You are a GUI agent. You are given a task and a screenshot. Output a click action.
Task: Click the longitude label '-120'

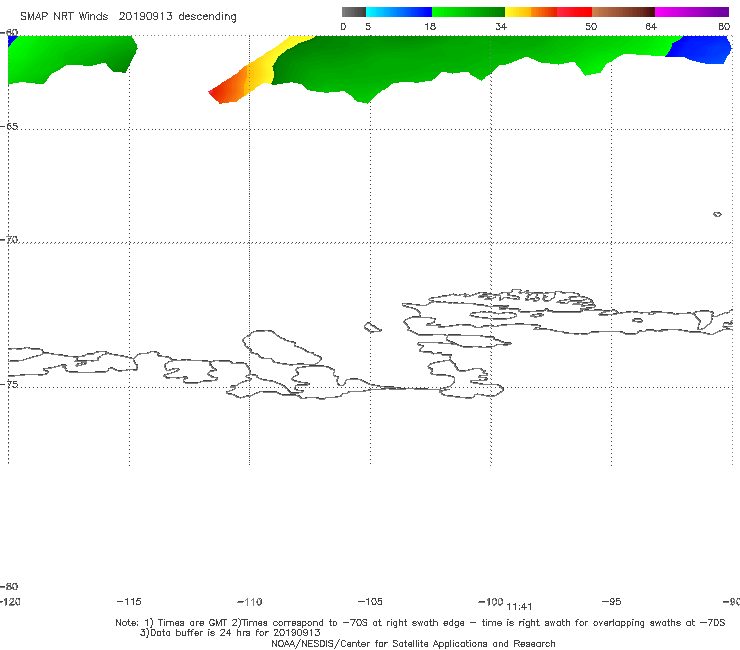[x=10, y=601]
